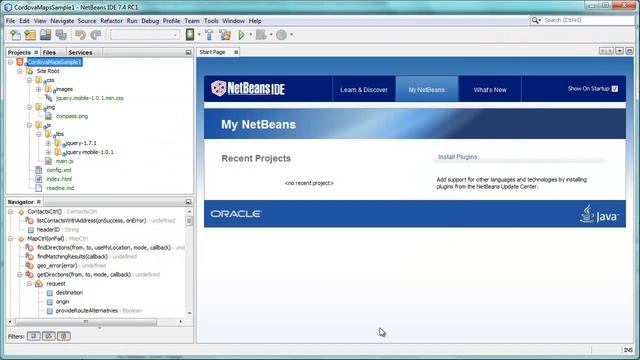
Task: Click the Build Project hammer icon
Action: pyautogui.click(x=209, y=35)
